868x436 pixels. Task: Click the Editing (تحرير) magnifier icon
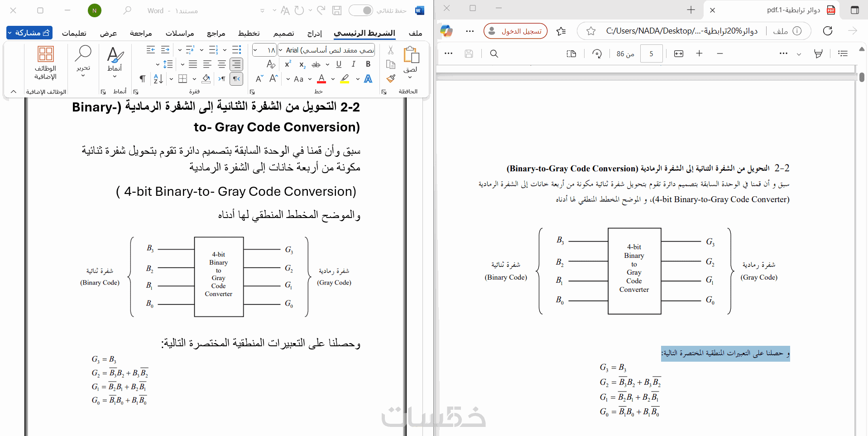tap(83, 53)
